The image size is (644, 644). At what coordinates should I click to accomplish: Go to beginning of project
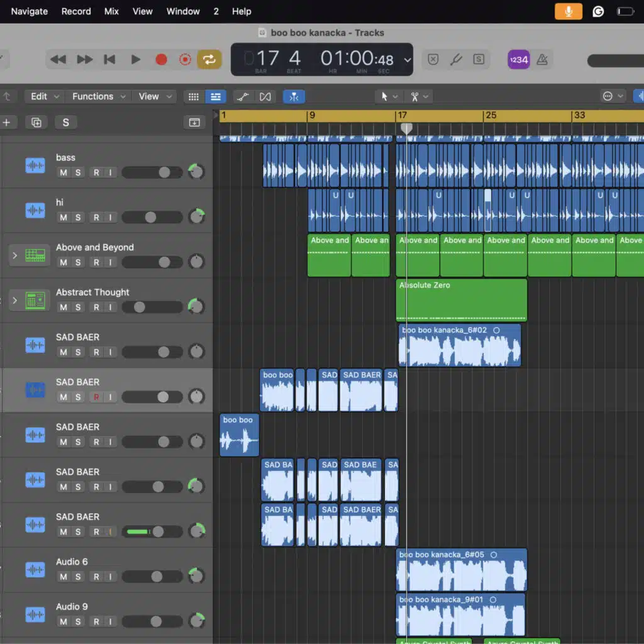[109, 60]
